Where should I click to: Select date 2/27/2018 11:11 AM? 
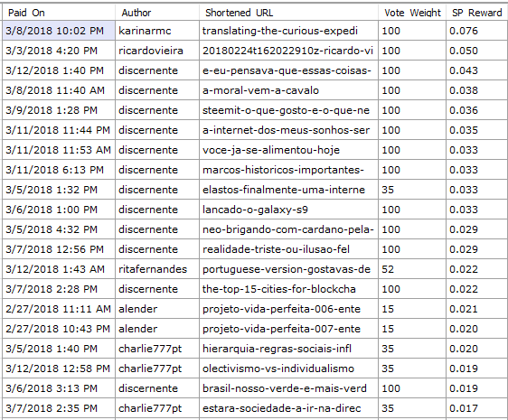(x=59, y=309)
